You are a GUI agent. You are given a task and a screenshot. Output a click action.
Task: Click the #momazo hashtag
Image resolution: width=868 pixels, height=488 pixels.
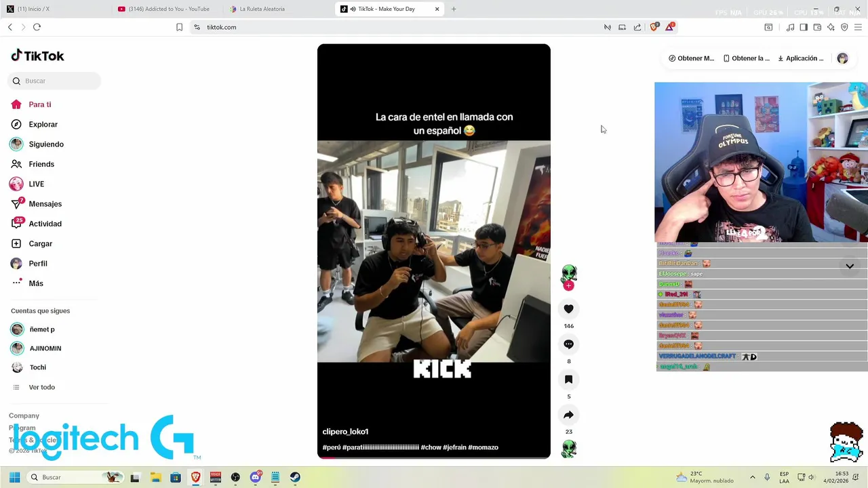pyautogui.click(x=483, y=447)
